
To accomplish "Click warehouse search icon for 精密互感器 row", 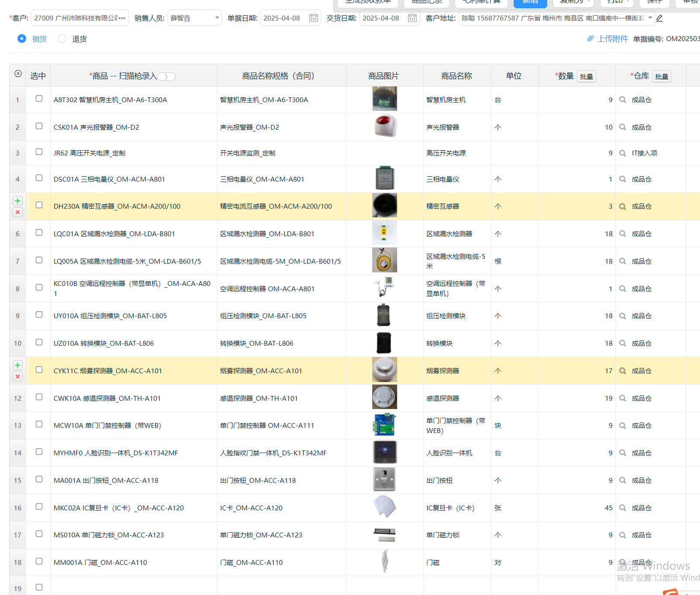I will (x=623, y=206).
